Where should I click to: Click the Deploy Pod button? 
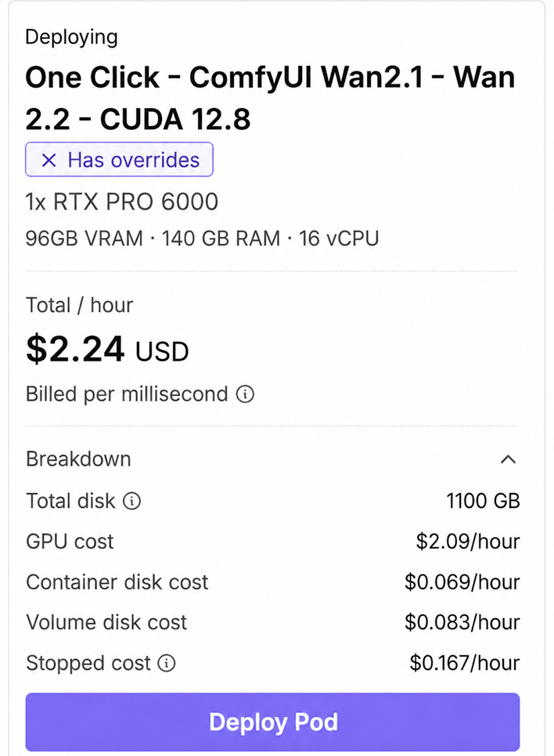point(272,722)
